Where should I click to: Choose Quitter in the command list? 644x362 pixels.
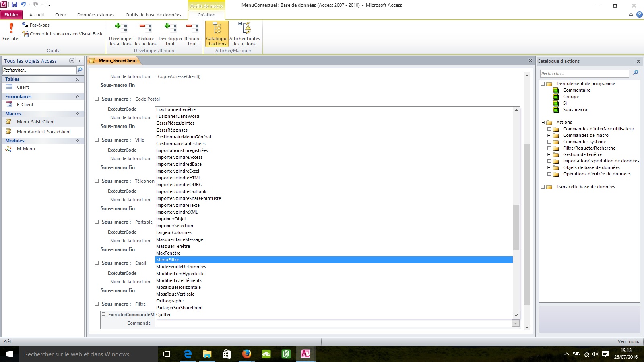point(334,315)
